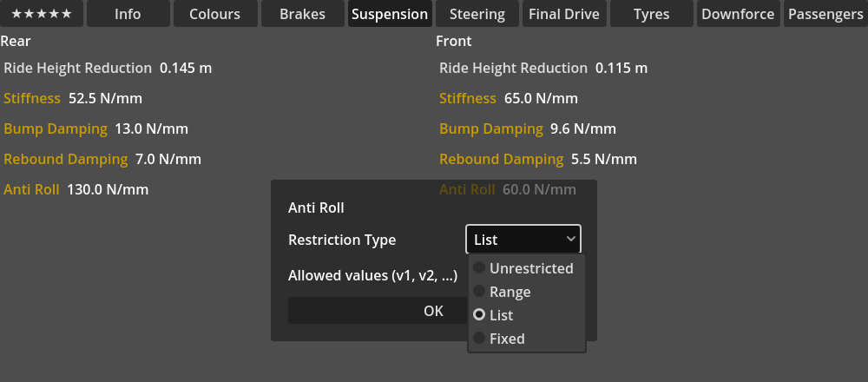This screenshot has height=382, width=868.
Task: Open the Tyres tab
Action: 651,14
